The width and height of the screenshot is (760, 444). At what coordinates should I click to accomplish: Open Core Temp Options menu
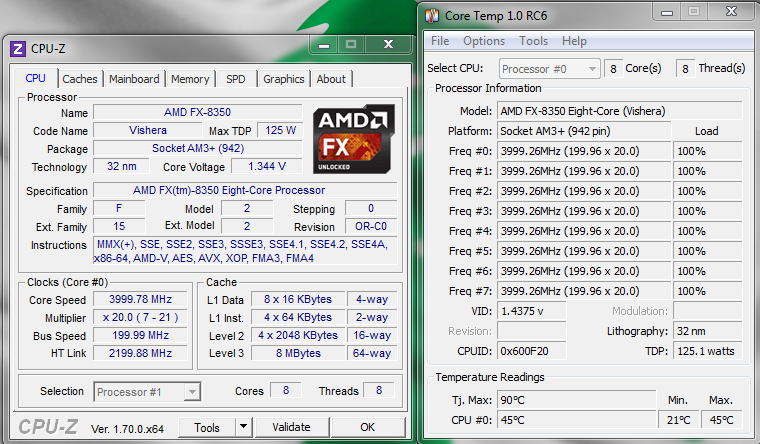484,41
